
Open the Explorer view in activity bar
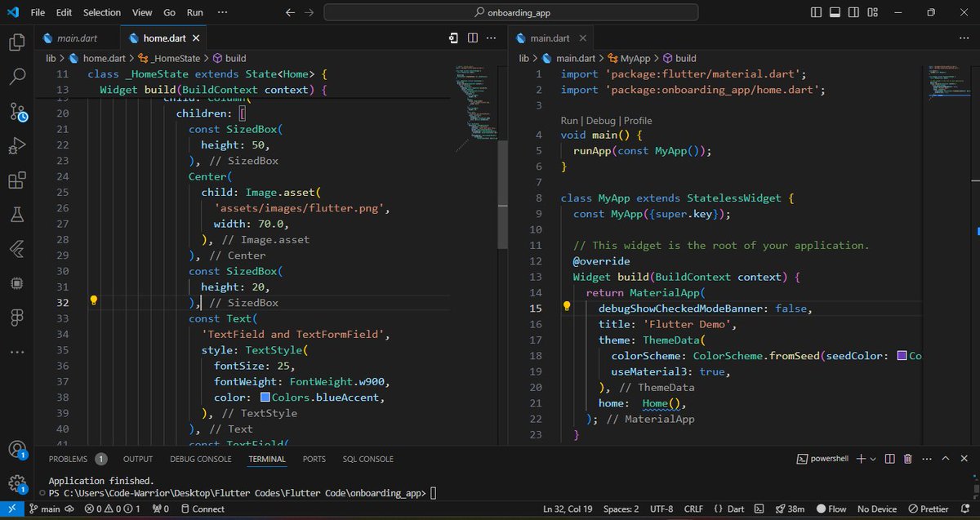17,42
